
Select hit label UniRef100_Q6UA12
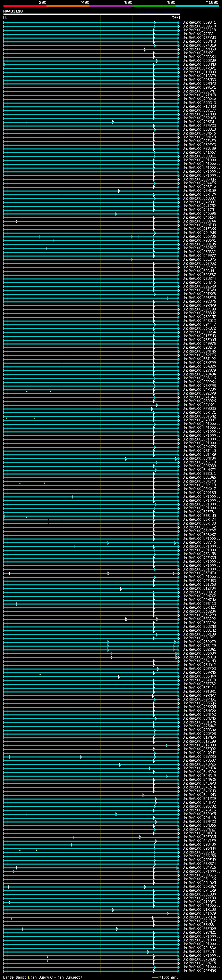(199, 665)
